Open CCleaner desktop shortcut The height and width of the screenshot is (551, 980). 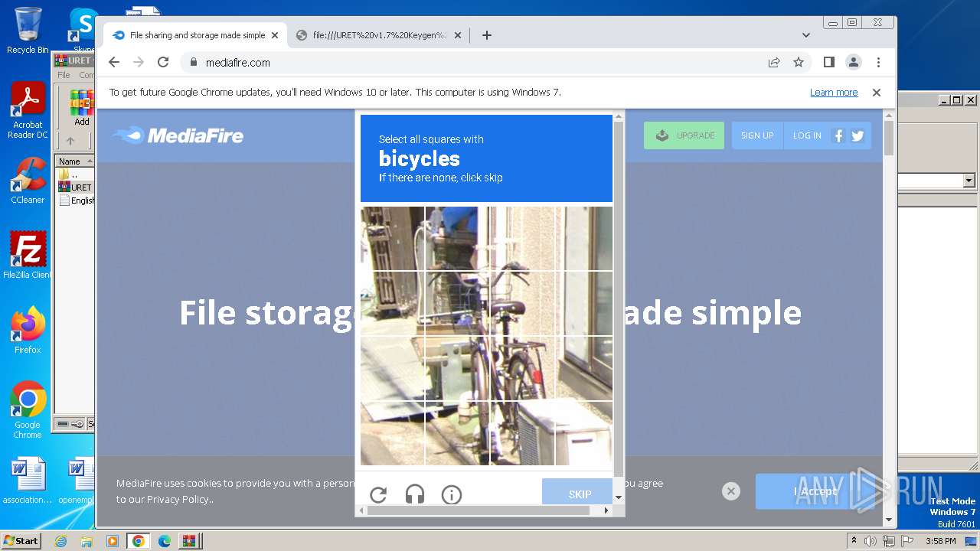(x=28, y=181)
